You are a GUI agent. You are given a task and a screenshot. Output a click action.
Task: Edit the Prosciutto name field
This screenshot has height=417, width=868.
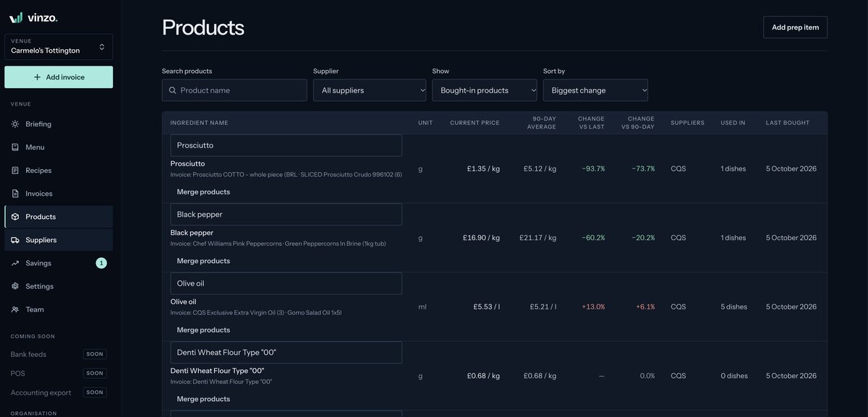(x=286, y=145)
